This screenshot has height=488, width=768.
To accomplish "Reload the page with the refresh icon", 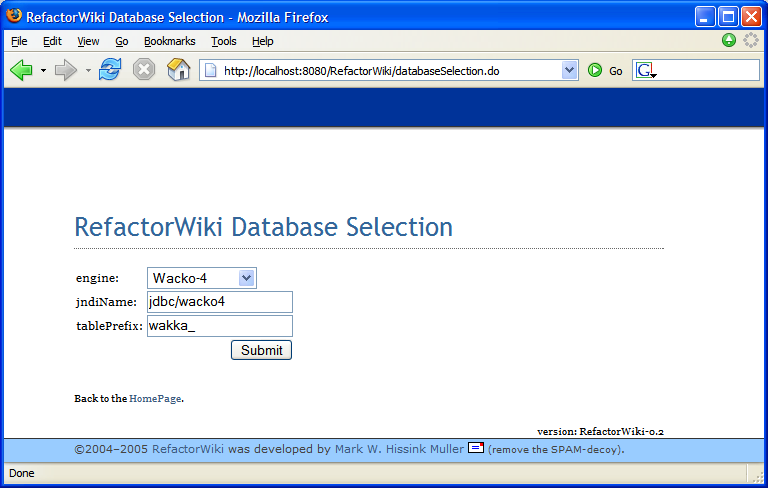I will pos(110,70).
